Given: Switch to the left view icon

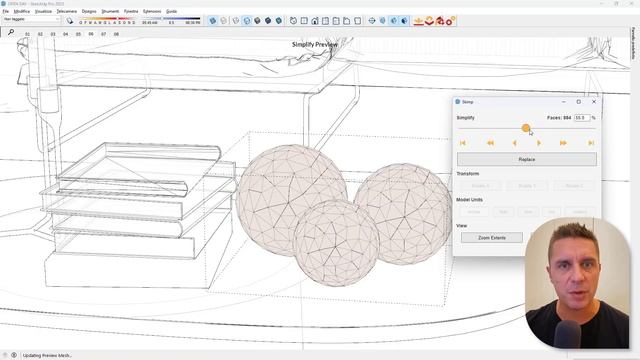Looking at the screenshot, I should point(347,20).
